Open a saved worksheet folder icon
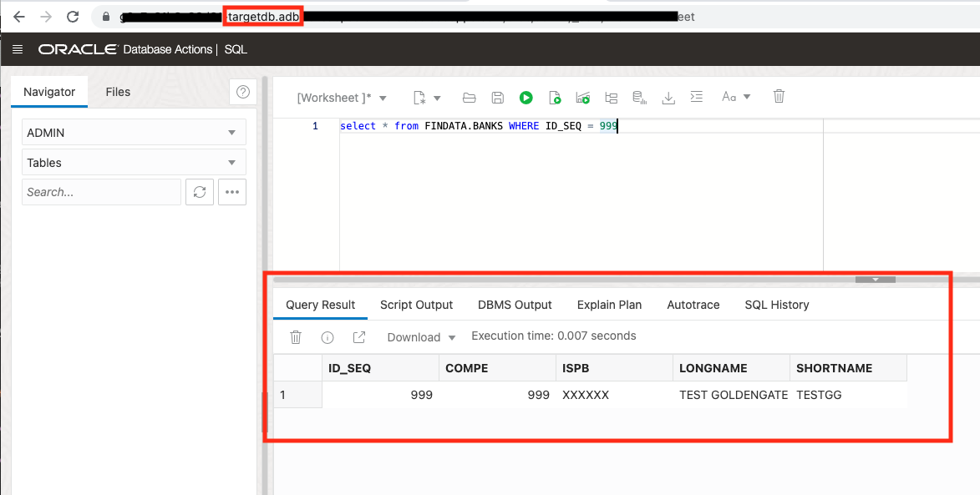 click(x=469, y=98)
